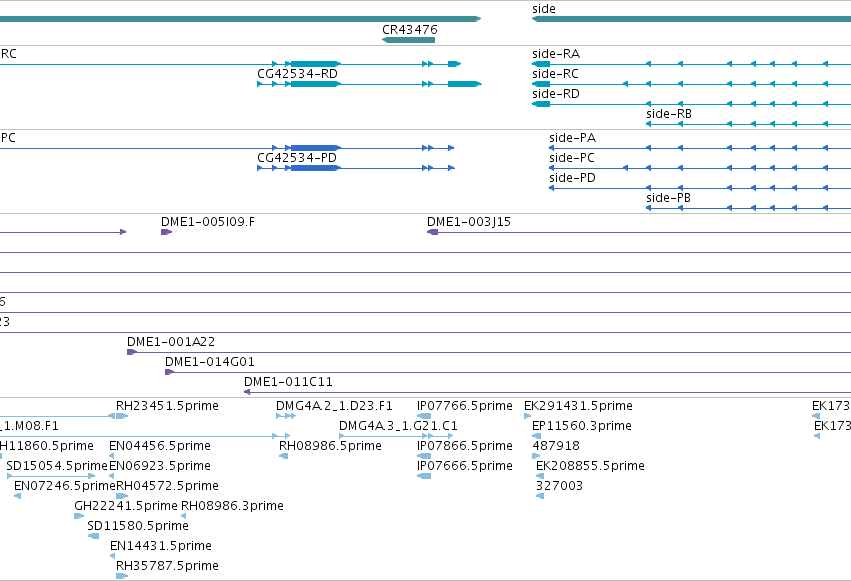The width and height of the screenshot is (851, 581).
Task: Click the glyph beneath RH35787.5prime
Action: [x=122, y=576]
